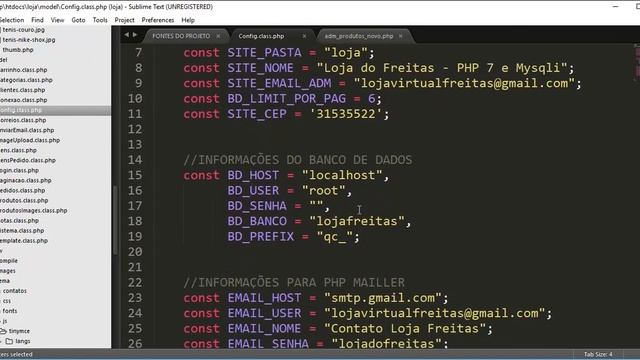Expand the images folder
This screenshot has height=360, width=640.
click(x=8, y=271)
